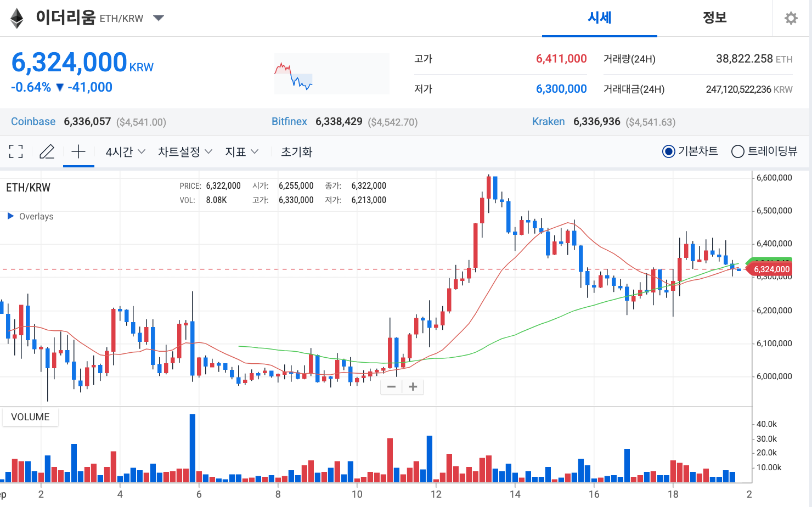Open the 4시간 timeframe dropdown

click(125, 151)
